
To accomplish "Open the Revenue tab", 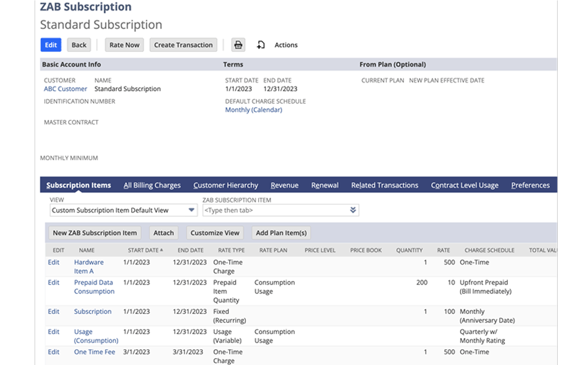I will [x=284, y=185].
